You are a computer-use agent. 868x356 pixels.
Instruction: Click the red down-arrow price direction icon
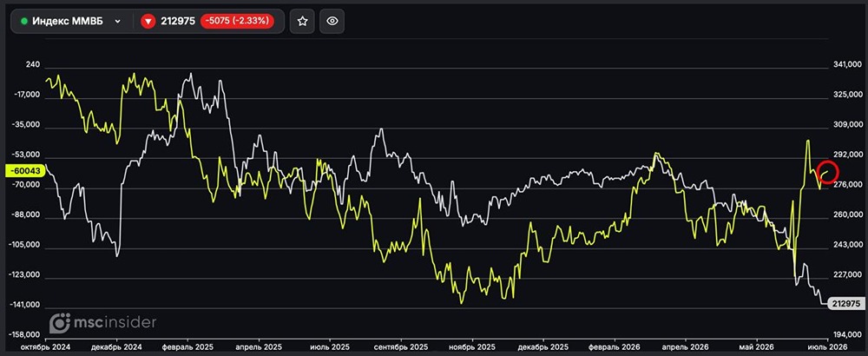[x=148, y=22]
